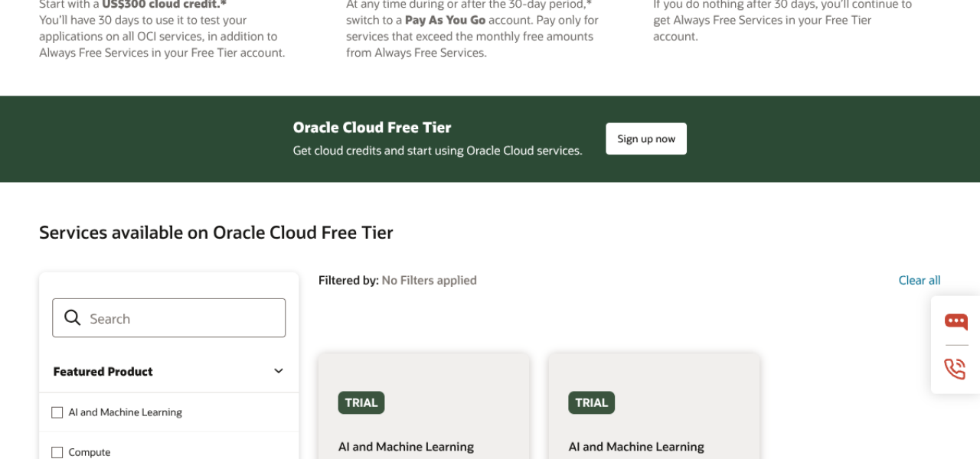Click the TRIAL badge on the second card
Screen dimensions: 980x459
(591, 402)
